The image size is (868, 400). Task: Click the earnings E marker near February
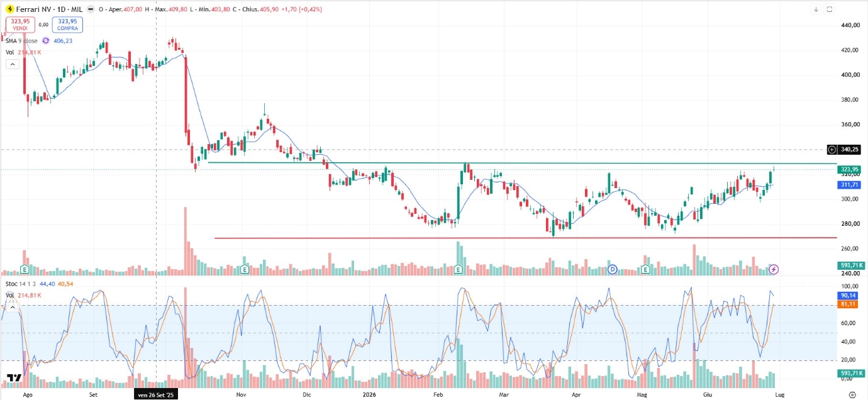point(458,269)
